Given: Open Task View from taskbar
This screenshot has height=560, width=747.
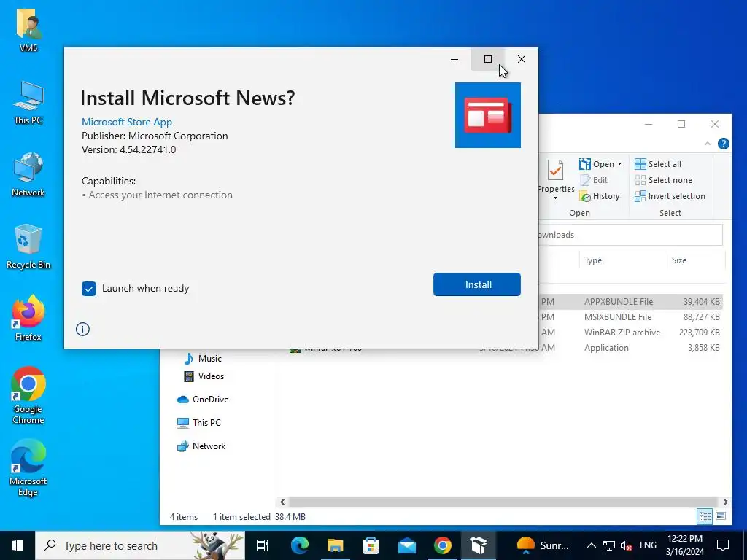Looking at the screenshot, I should (263, 545).
